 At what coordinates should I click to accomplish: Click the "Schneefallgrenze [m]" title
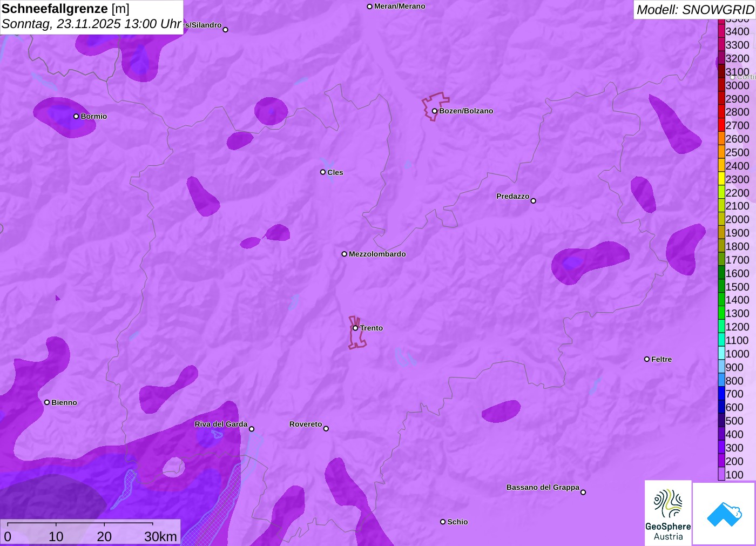[65, 9]
